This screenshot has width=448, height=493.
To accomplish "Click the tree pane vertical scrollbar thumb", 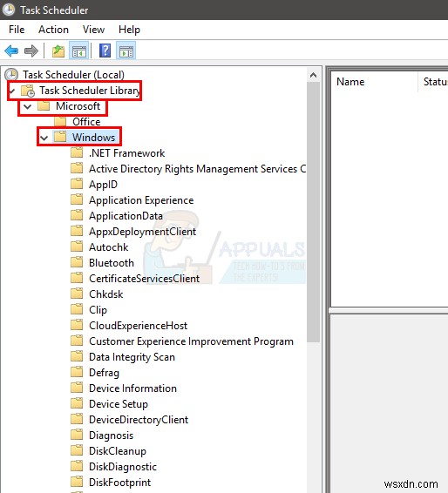I will click(x=313, y=213).
